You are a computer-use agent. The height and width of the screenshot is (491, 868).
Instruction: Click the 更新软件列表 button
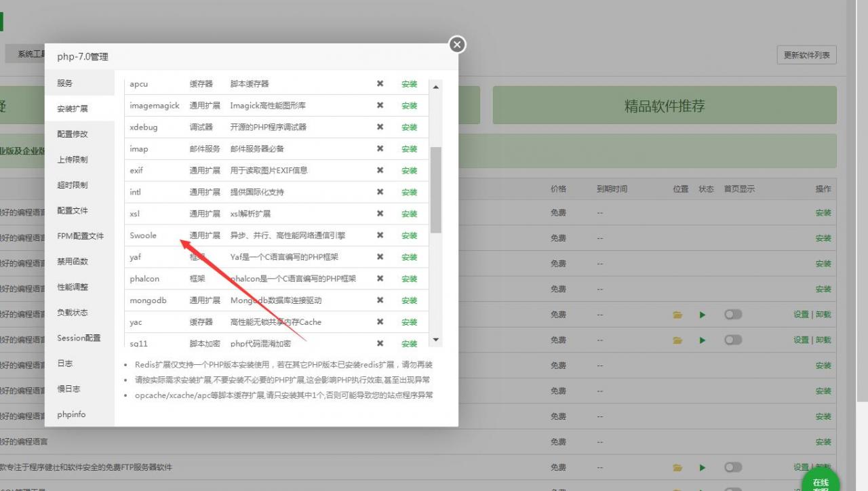pyautogui.click(x=806, y=55)
